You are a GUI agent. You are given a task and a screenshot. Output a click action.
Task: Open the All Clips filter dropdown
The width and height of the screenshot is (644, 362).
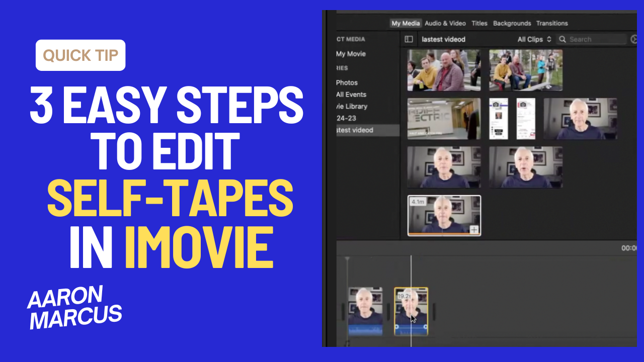pos(534,39)
